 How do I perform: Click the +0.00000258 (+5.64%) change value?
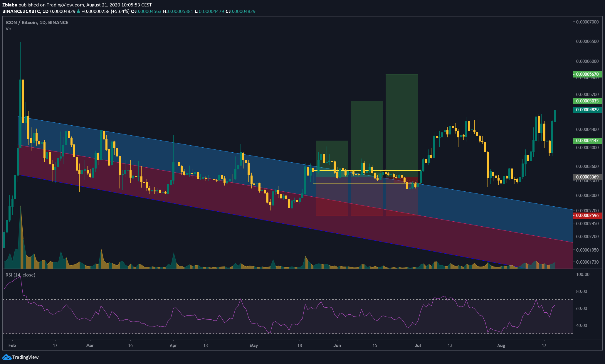[105, 11]
